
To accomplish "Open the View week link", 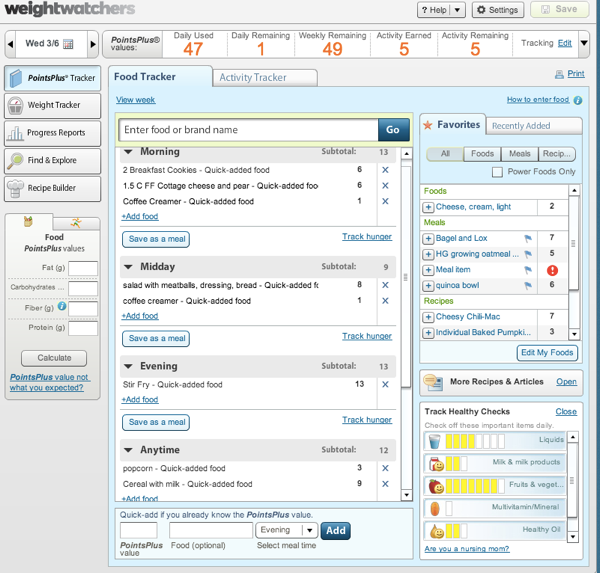I will click(135, 100).
